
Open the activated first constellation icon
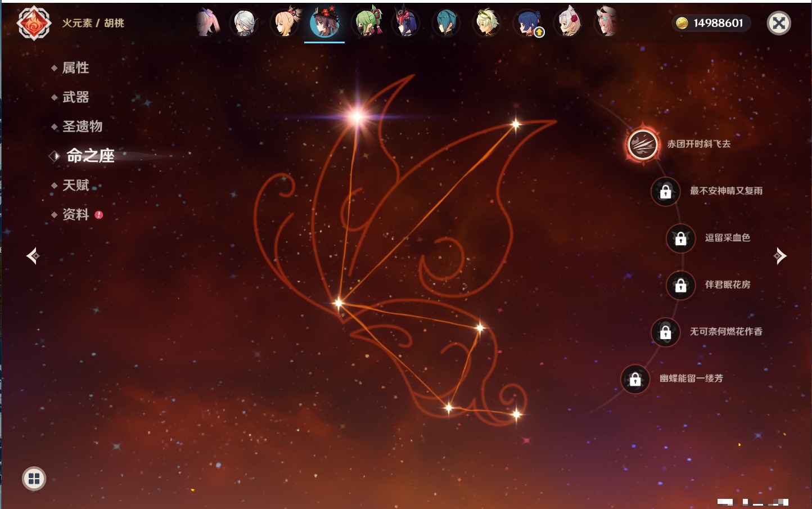(x=643, y=145)
